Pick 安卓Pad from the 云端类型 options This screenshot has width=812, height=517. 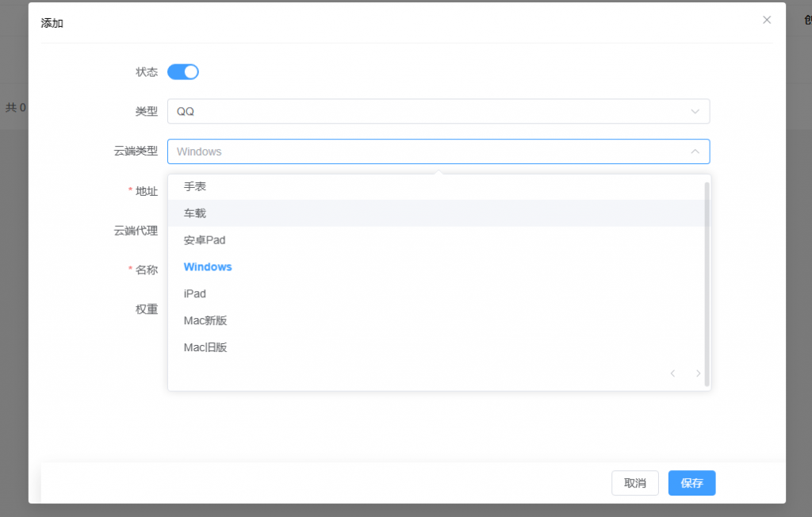pos(205,240)
